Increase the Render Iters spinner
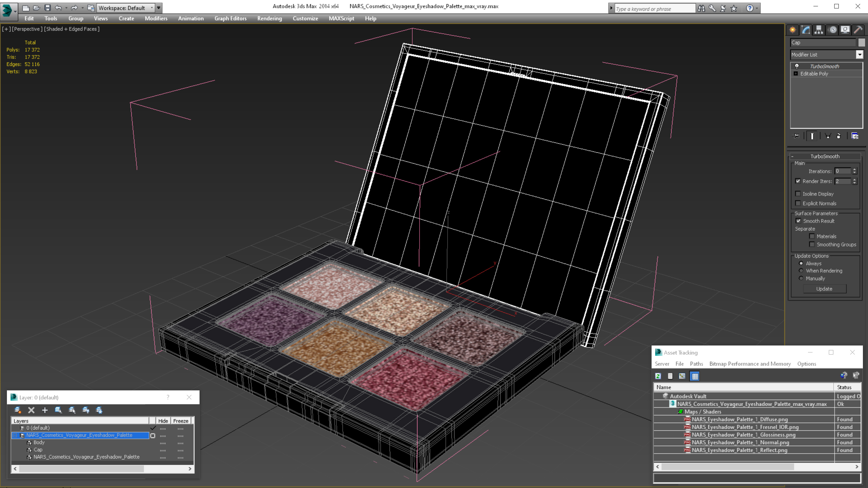868x488 pixels. [854, 180]
